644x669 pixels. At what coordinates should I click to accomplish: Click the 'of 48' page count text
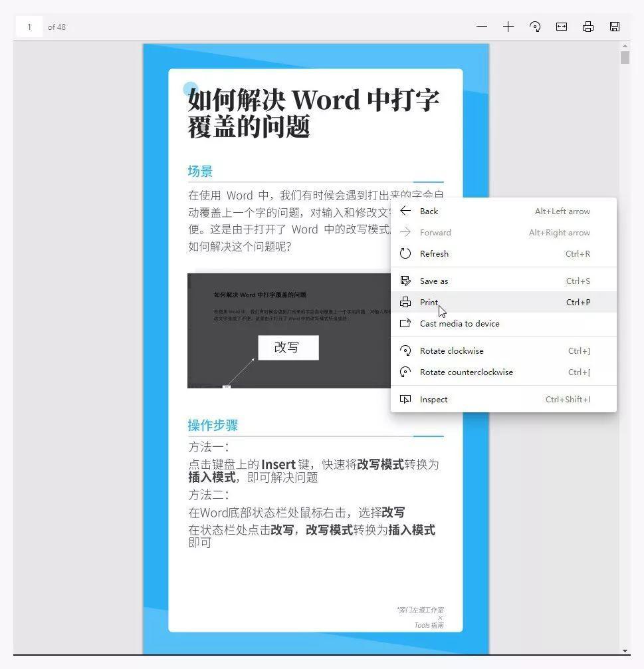(56, 27)
